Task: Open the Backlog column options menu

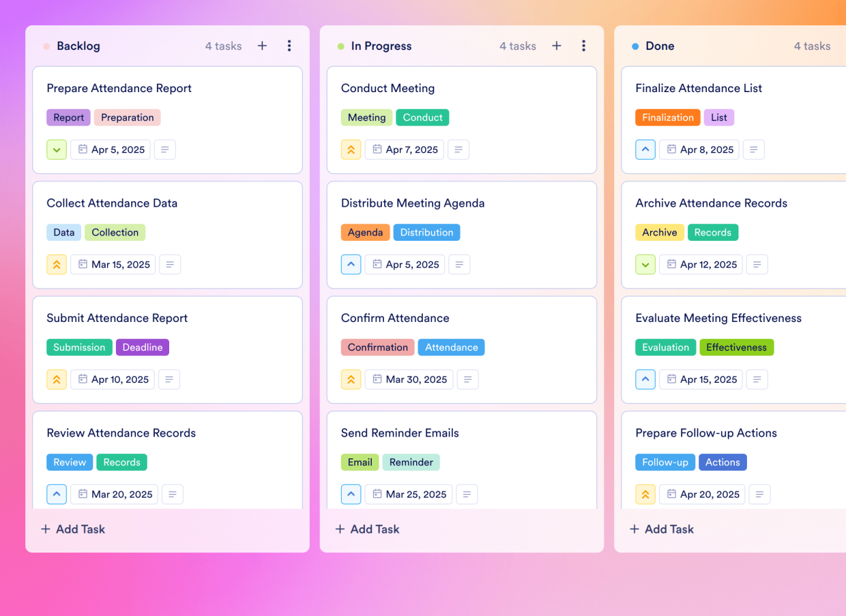Action: [289, 46]
